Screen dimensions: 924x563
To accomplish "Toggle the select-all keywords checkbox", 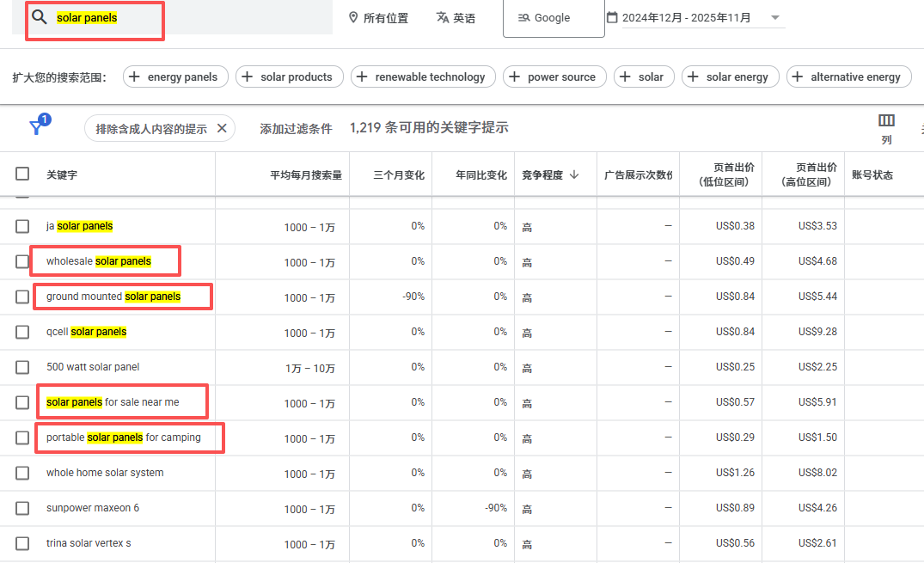I will tap(22, 174).
